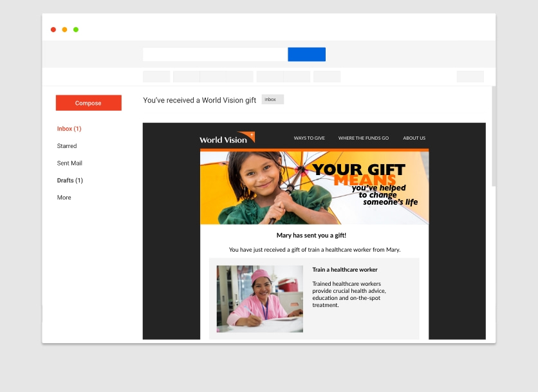Open the Inbox (1) folder
538x392 pixels.
coord(69,129)
